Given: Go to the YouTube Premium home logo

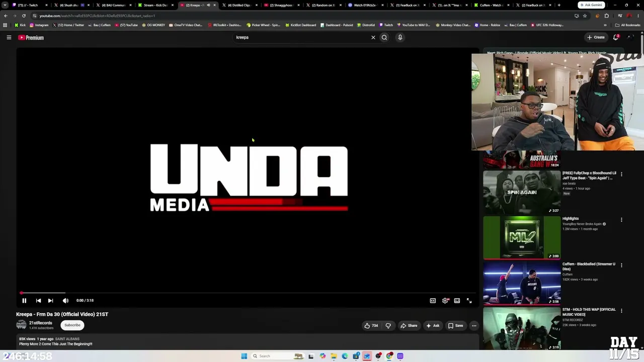Looking at the screenshot, I should [31, 38].
